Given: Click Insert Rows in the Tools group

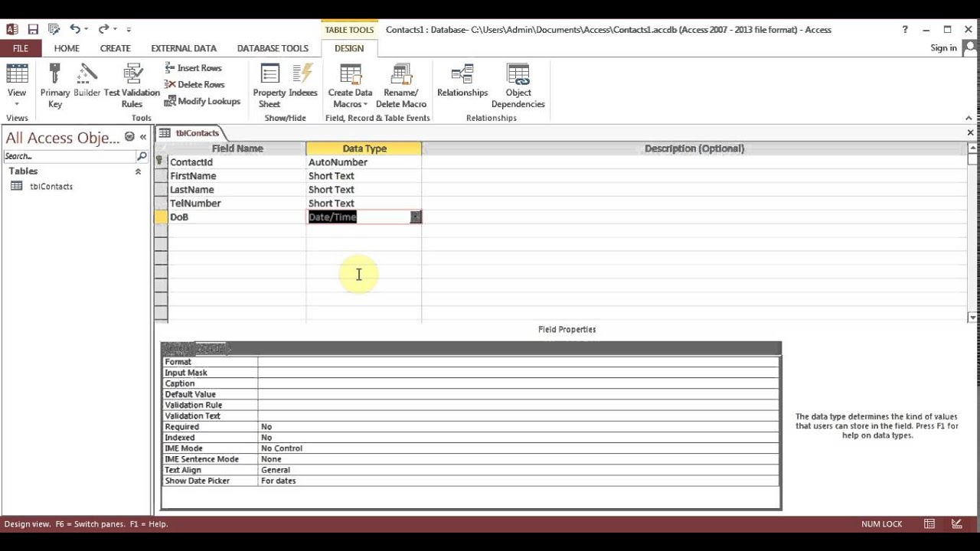Looking at the screenshot, I should 193,68.
